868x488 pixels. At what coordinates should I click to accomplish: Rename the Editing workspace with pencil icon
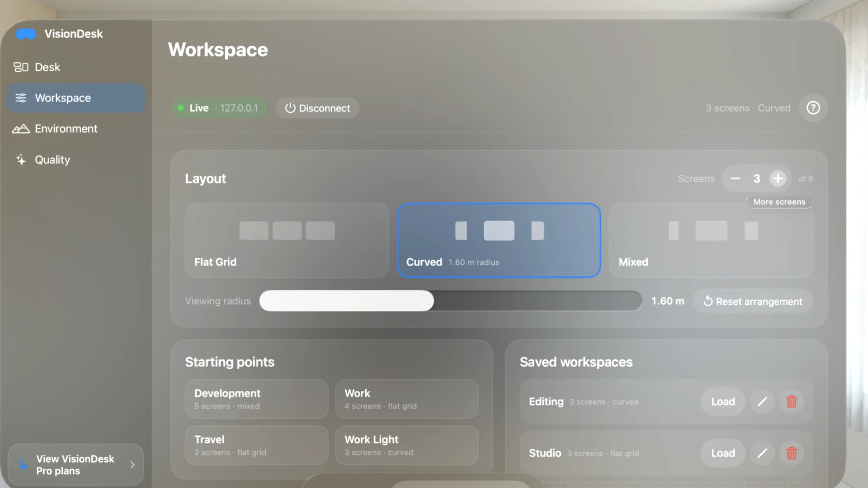coord(762,402)
